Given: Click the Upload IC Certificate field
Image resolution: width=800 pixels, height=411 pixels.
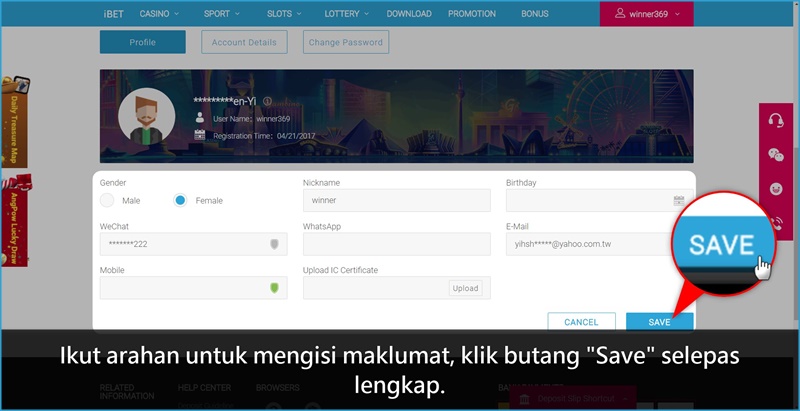Looking at the screenshot, I should [396, 288].
